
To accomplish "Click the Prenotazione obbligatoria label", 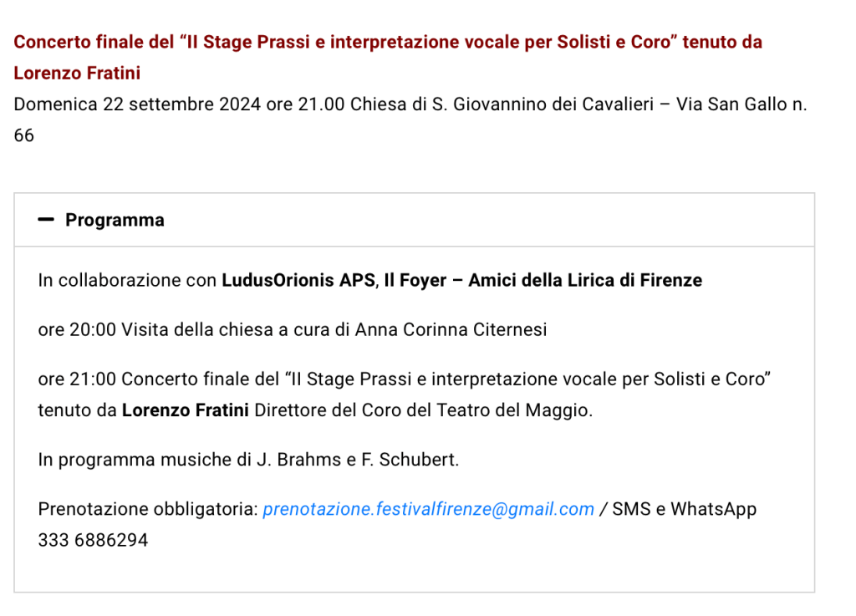I will [147, 509].
